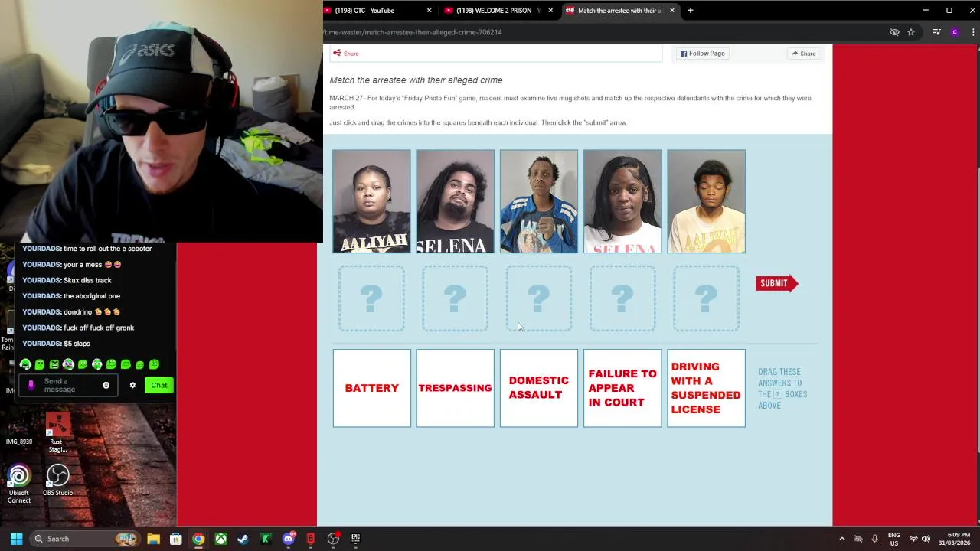Open chat settings gear icon
Viewport: 980px width, 551px height.
[x=132, y=385]
